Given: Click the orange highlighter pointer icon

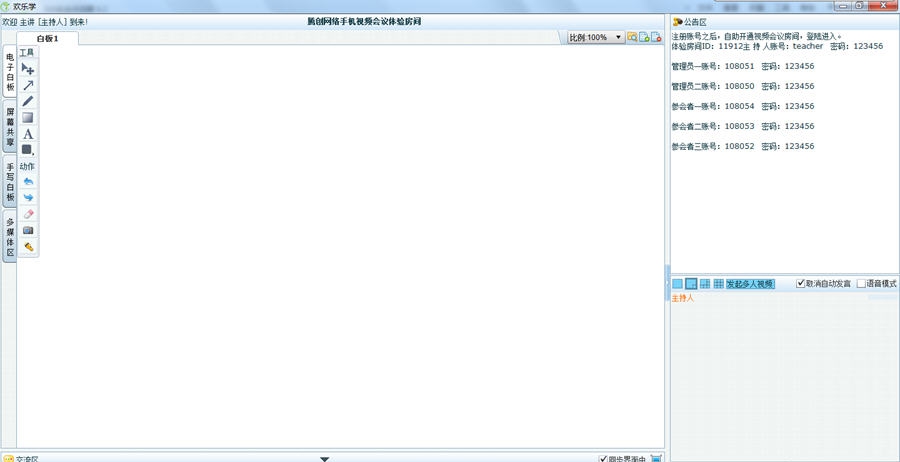Looking at the screenshot, I should point(28,247).
